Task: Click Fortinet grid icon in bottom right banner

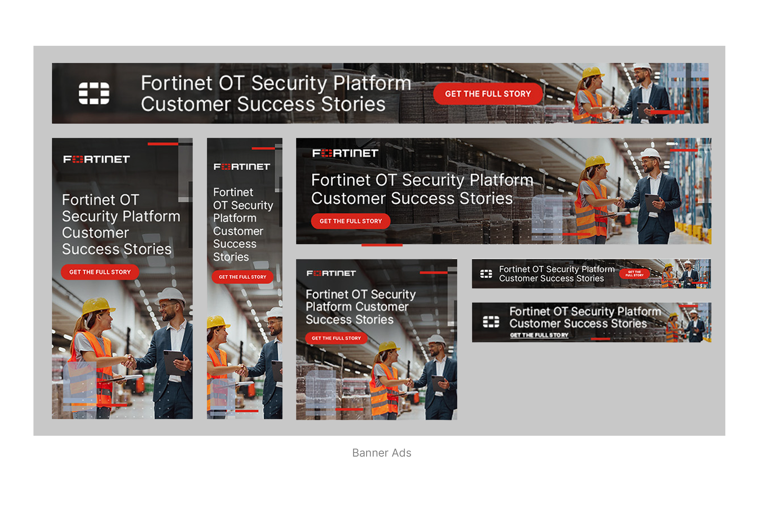Action: (x=491, y=322)
